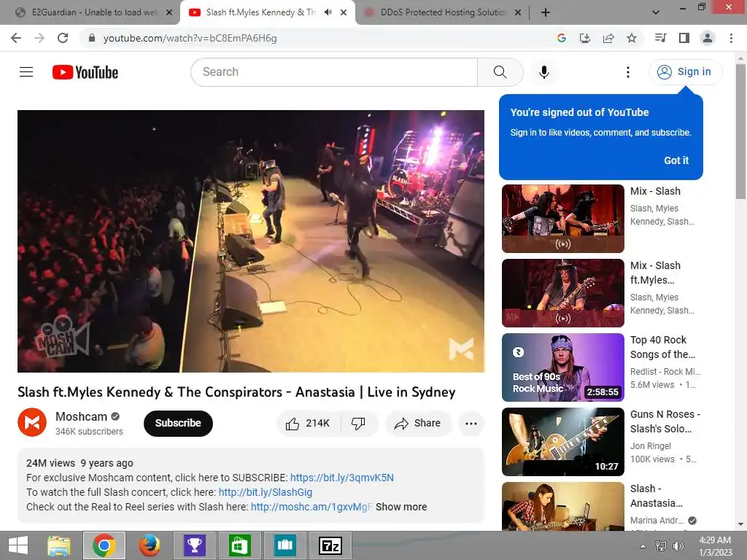Open the system tray network icon
Screen dimensions: 747x560
(661, 546)
